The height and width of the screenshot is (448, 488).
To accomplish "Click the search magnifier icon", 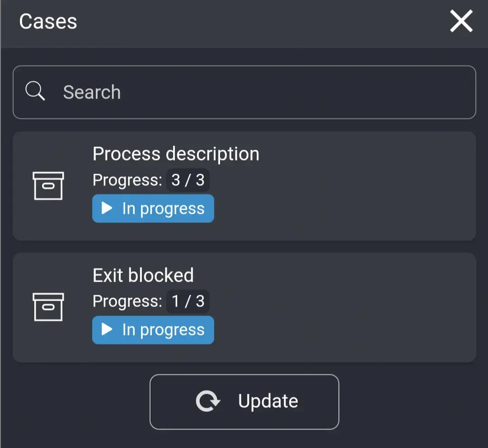I will 36,91.
